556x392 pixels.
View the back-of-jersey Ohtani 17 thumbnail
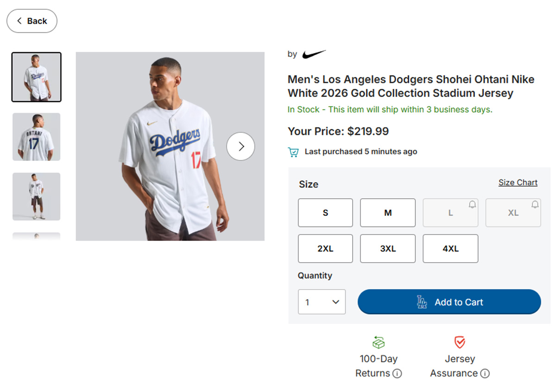[x=37, y=137]
